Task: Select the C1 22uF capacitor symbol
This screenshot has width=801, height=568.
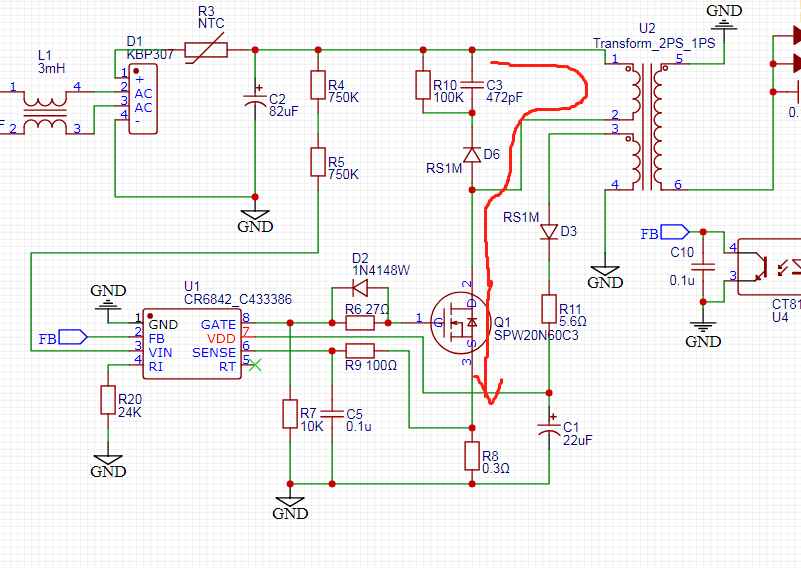Action: point(549,428)
